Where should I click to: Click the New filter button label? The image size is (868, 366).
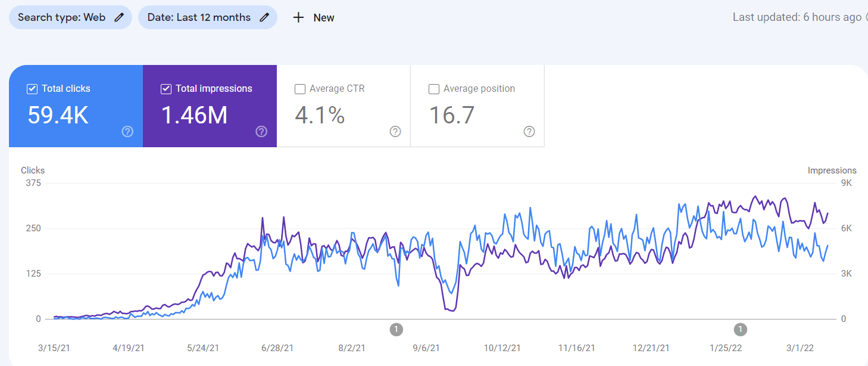[x=323, y=18]
